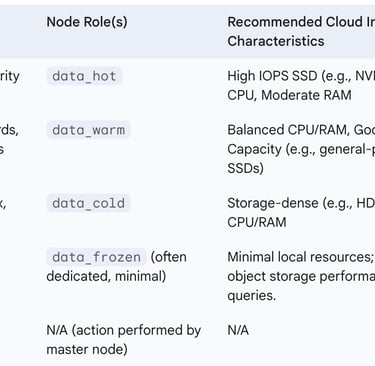Click the data_cold code label
The height and width of the screenshot is (366, 375).
(x=88, y=203)
